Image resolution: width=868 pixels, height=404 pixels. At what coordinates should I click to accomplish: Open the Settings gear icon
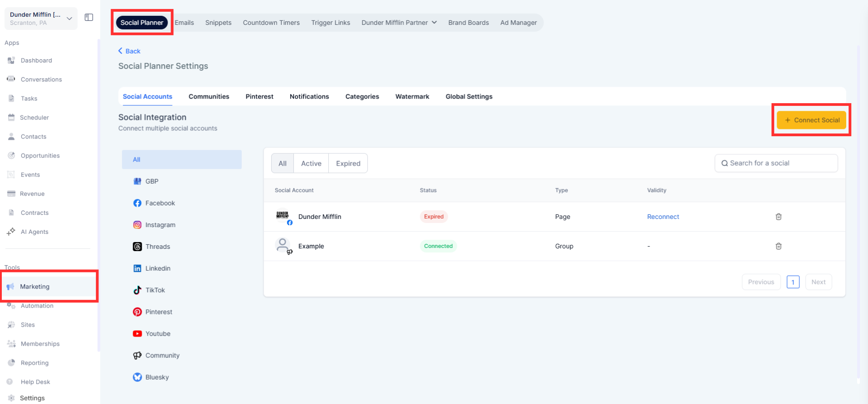[x=11, y=398]
